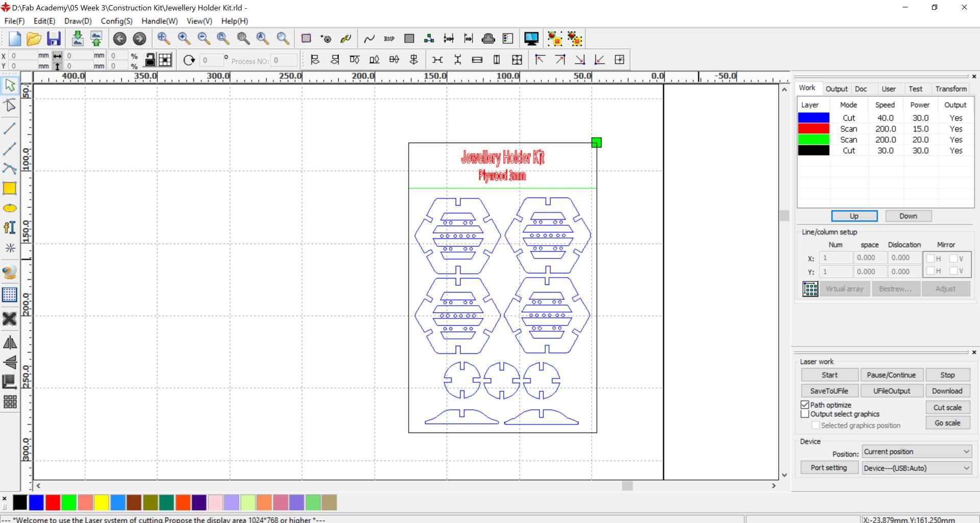Viewport: 980px width, 523px height.
Task: Switch to the Doc tab
Action: point(861,89)
